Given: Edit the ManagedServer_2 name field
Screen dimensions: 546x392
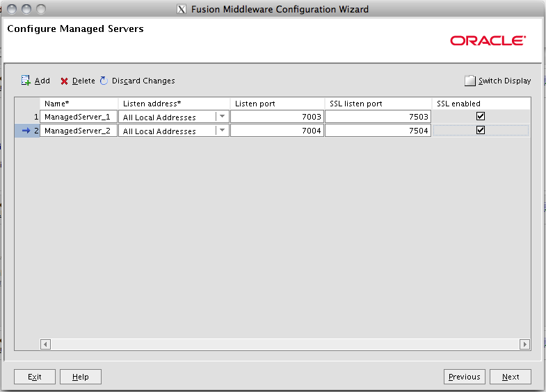Looking at the screenshot, I should click(x=79, y=131).
